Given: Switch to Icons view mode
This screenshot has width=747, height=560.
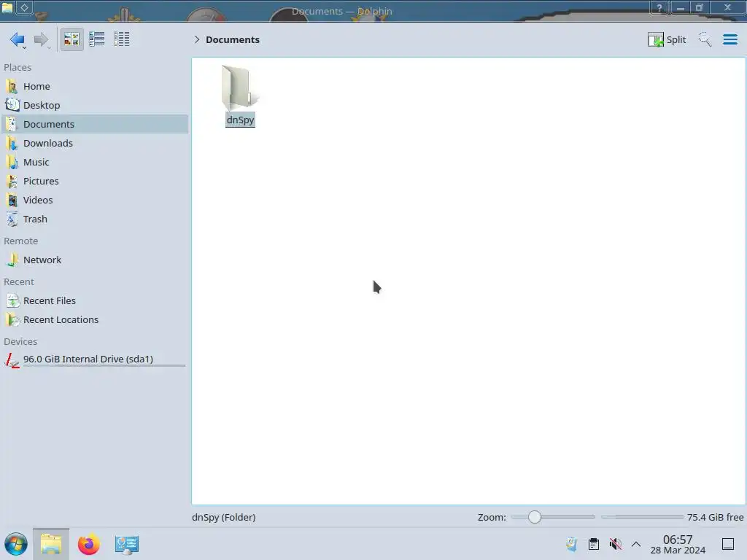Looking at the screenshot, I should pyautogui.click(x=71, y=39).
